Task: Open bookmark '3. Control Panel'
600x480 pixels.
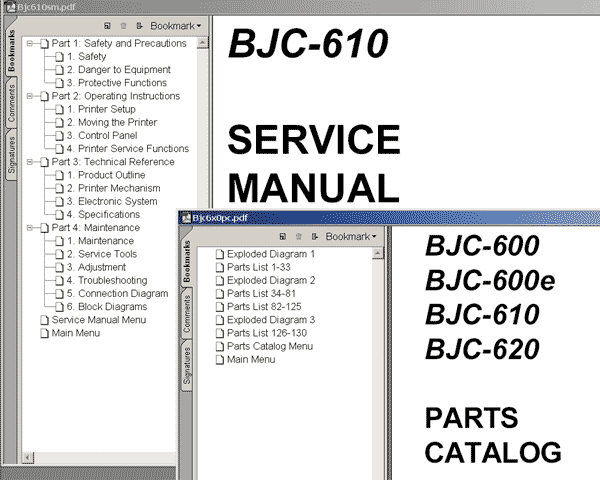Action: [102, 136]
